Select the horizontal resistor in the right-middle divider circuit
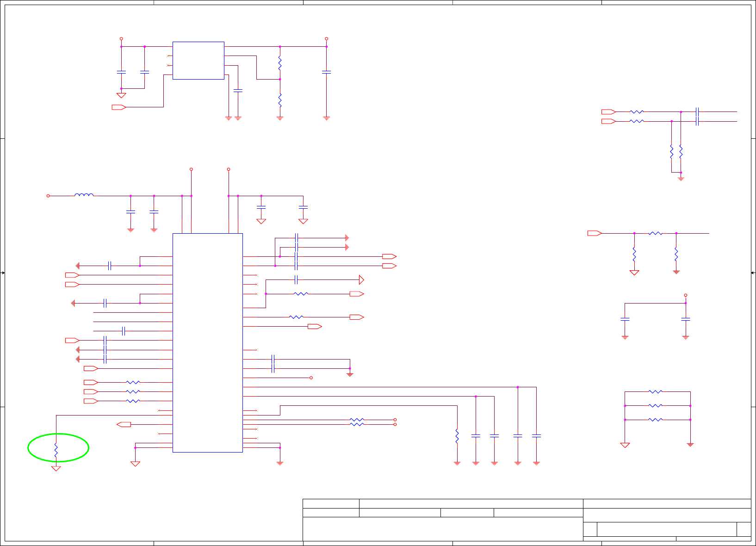 pyautogui.click(x=655, y=233)
